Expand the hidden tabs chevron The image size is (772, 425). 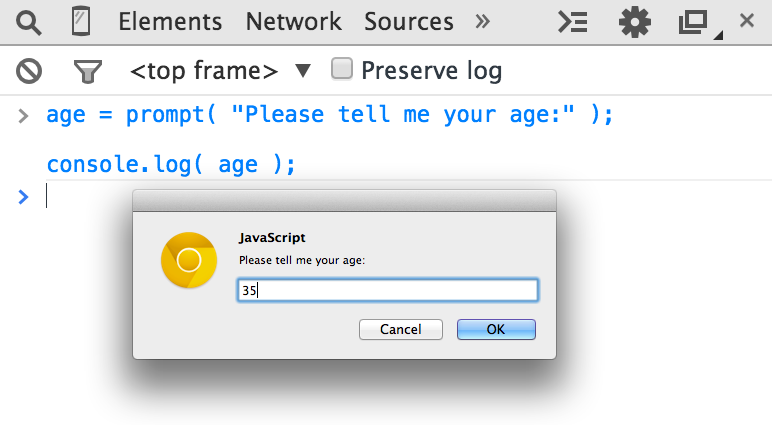(483, 21)
